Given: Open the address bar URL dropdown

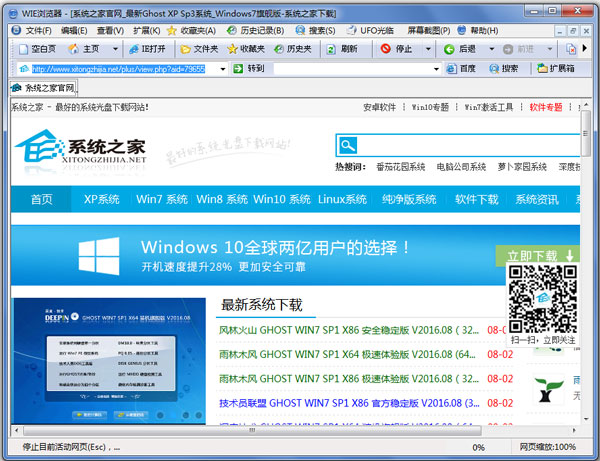Looking at the screenshot, I should coord(223,69).
